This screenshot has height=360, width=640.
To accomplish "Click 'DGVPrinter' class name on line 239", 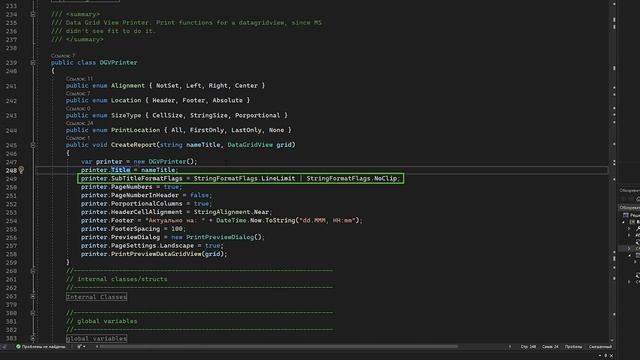I will (x=118, y=62).
